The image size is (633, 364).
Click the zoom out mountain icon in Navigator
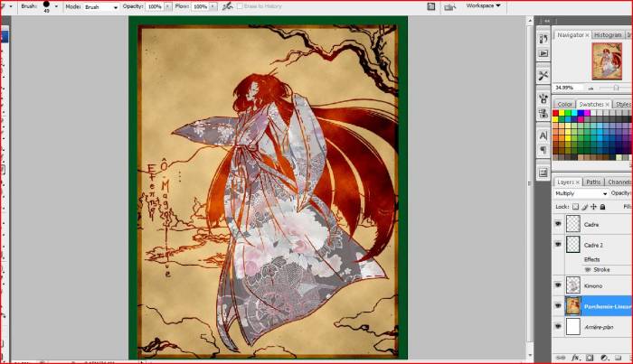click(590, 88)
